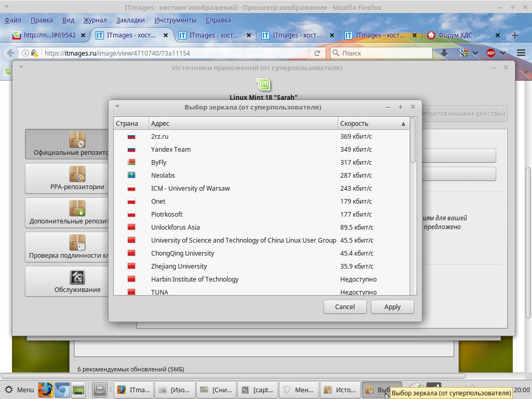
Task: Sort mirrors by the Скорость column header
Action: [x=369, y=123]
